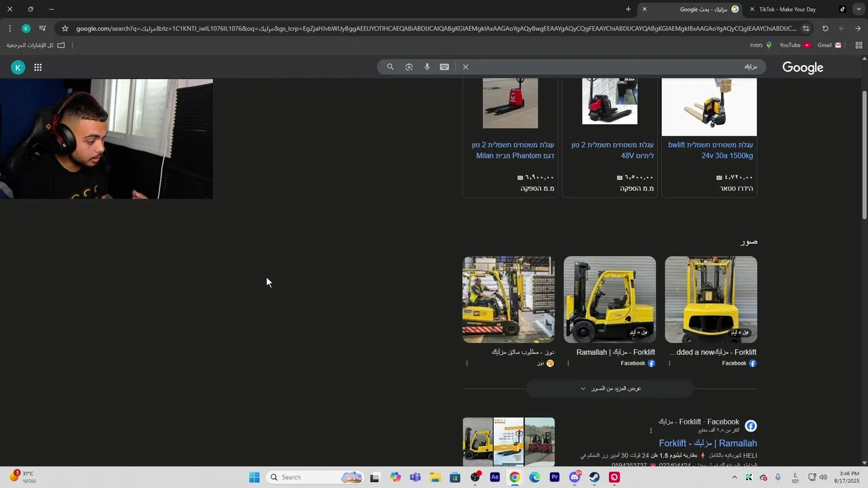Open Chrome three-dot menu
The image size is (868, 488).
pos(9,28)
